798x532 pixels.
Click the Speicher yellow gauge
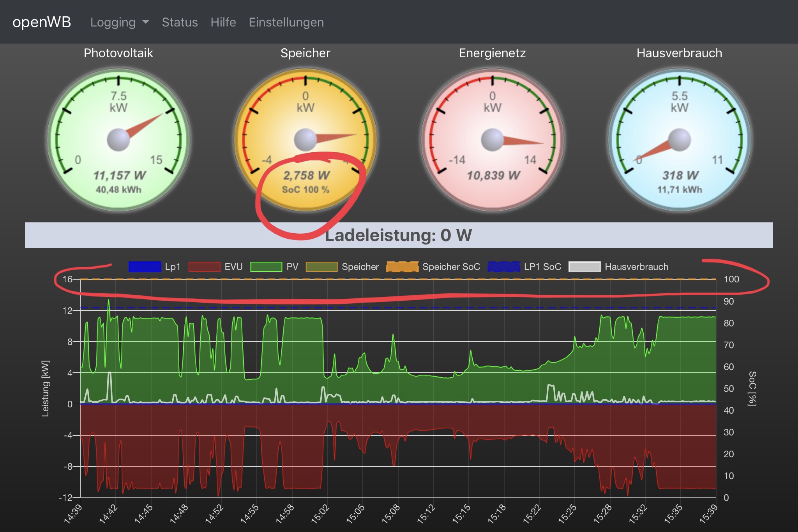coord(305,139)
